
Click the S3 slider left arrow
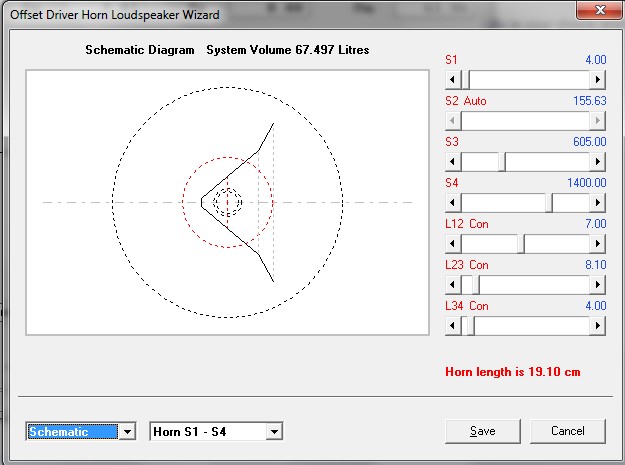click(453, 162)
